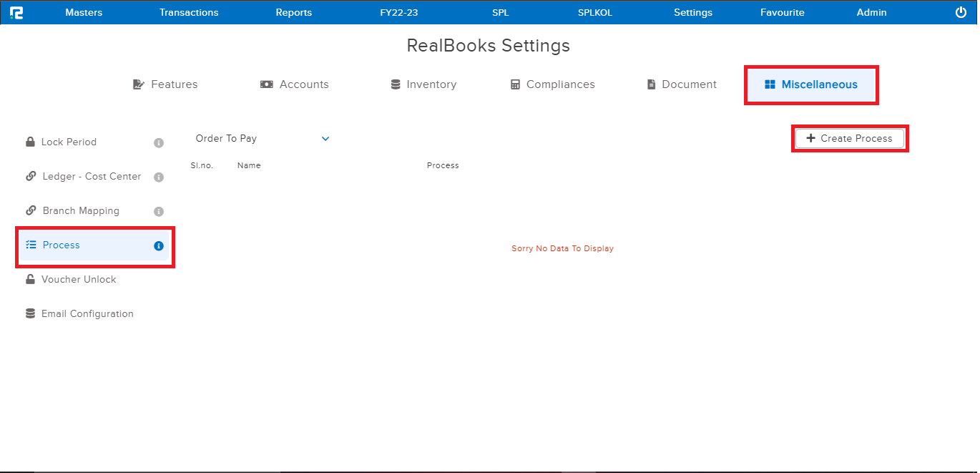Image resolution: width=980 pixels, height=473 pixels.
Task: Open the Transactions menu
Action: (189, 12)
